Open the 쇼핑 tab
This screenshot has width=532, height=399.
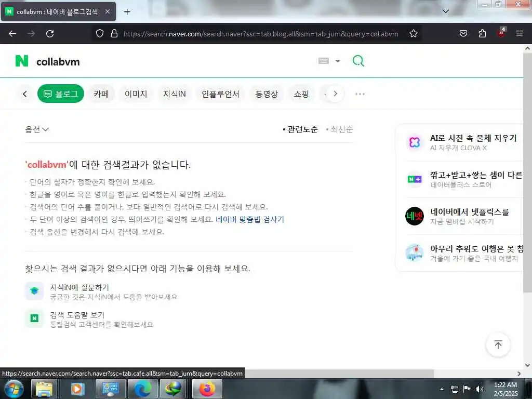pyautogui.click(x=301, y=94)
